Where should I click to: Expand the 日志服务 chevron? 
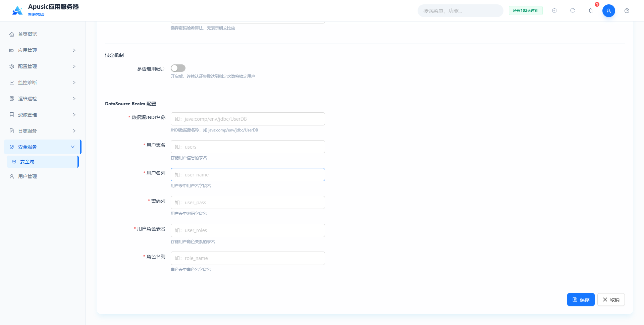(x=74, y=131)
